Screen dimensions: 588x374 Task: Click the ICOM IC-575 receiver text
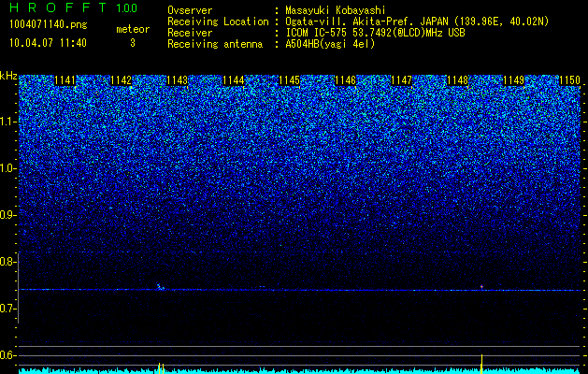point(375,33)
